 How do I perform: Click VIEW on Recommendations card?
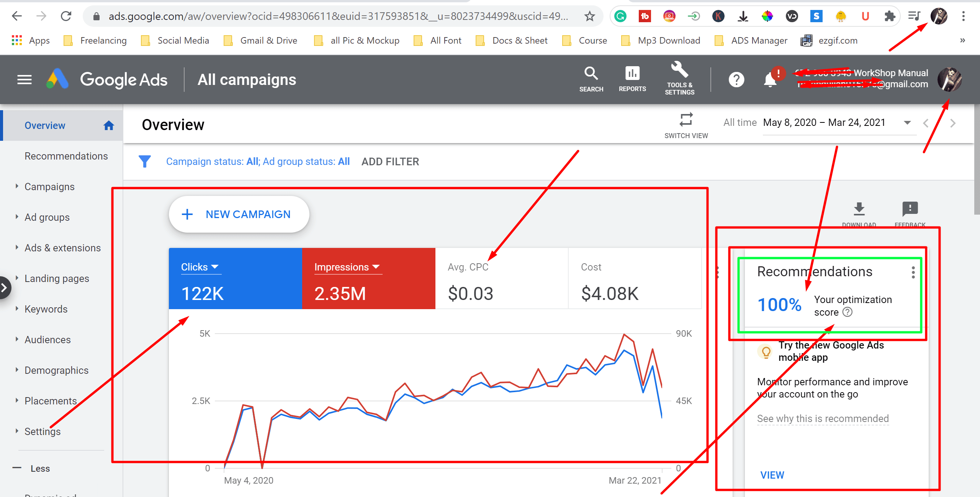coord(772,475)
